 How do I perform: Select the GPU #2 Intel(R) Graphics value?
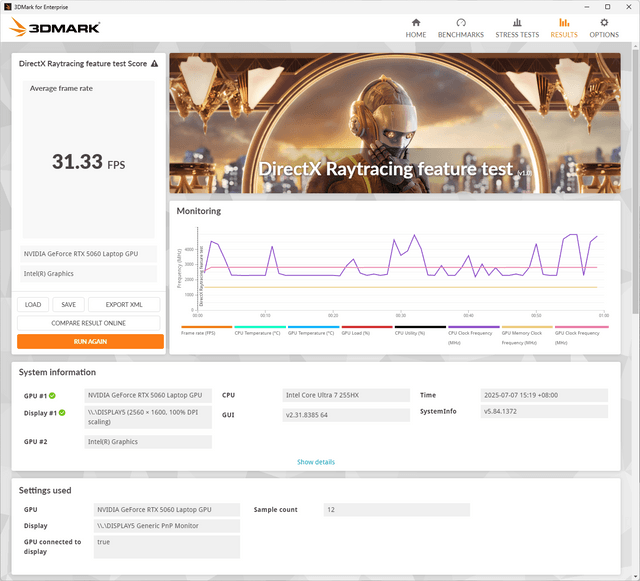[x=148, y=442]
